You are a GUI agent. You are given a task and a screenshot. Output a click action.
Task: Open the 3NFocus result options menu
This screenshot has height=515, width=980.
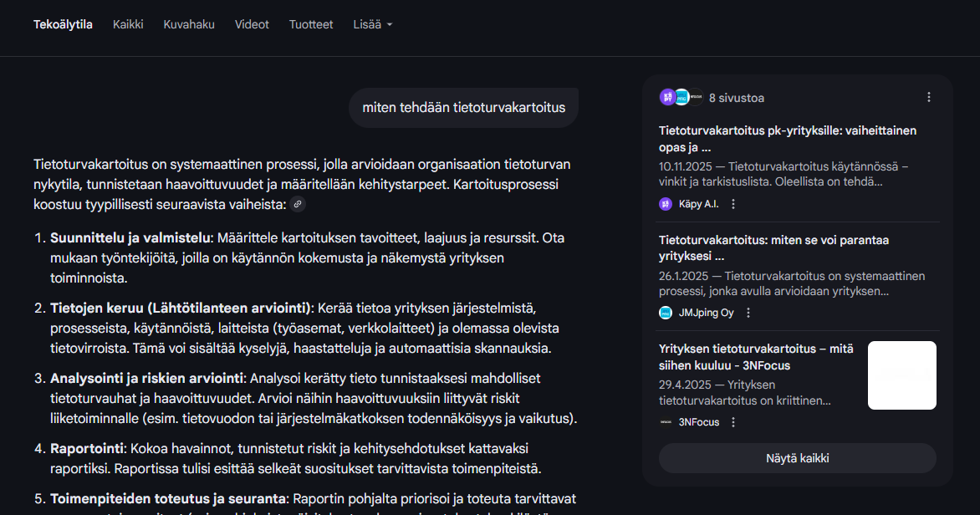[733, 422]
